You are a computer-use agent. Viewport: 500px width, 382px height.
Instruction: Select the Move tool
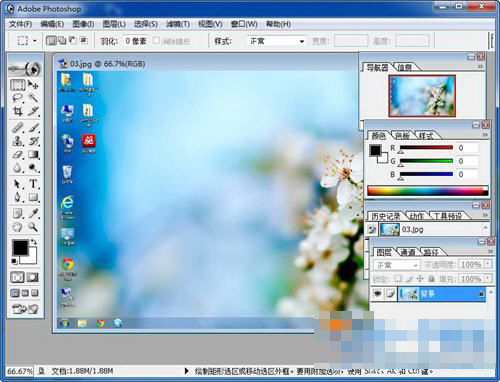pos(33,85)
